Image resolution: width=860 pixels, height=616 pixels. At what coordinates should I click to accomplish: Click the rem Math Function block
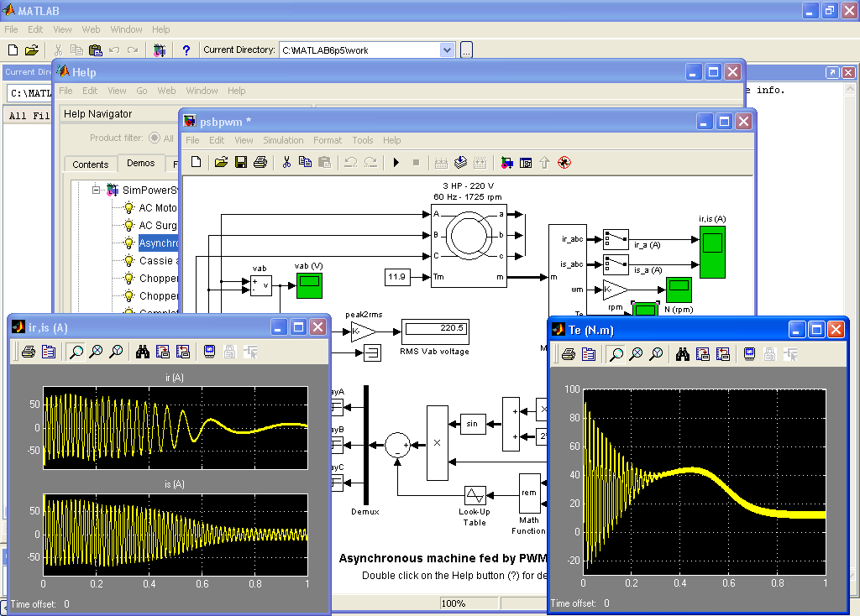[x=529, y=493]
